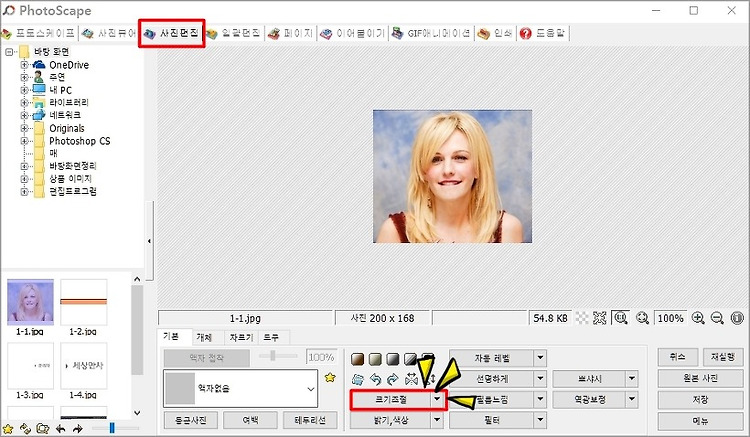750x437 pixels.
Task: Switch to the 사진뷰어 tab
Action: click(x=108, y=33)
